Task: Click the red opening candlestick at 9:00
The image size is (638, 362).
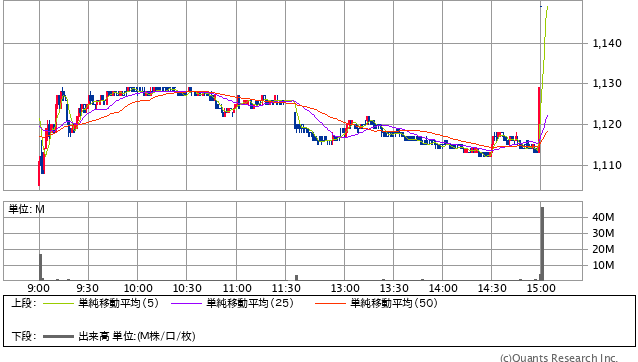Action: tap(39, 174)
